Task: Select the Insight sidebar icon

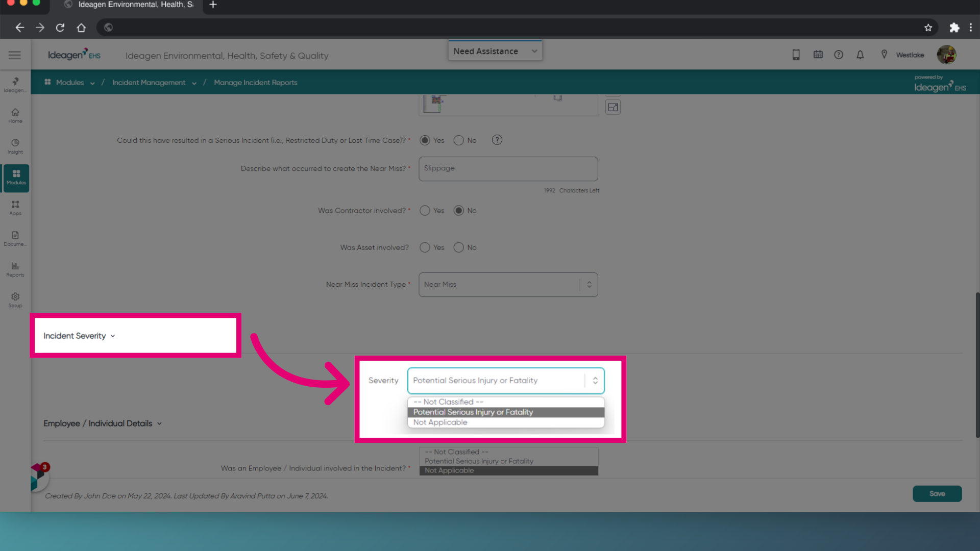Action: (15, 146)
